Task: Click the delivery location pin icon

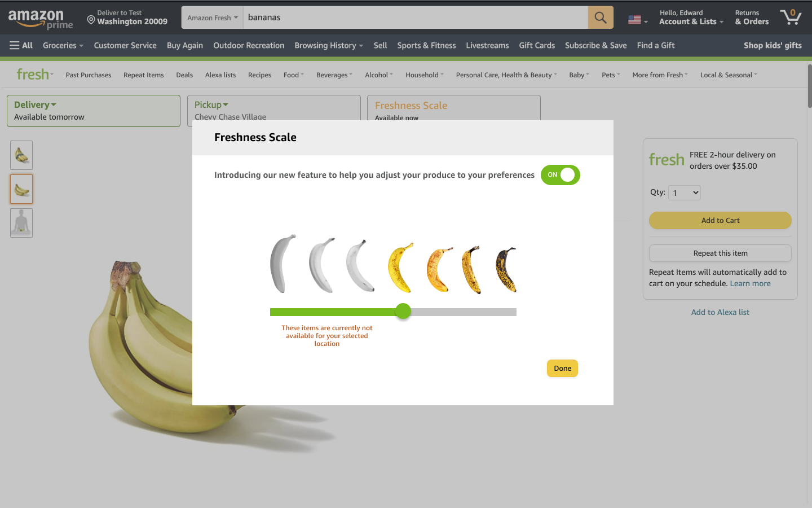Action: (x=91, y=20)
